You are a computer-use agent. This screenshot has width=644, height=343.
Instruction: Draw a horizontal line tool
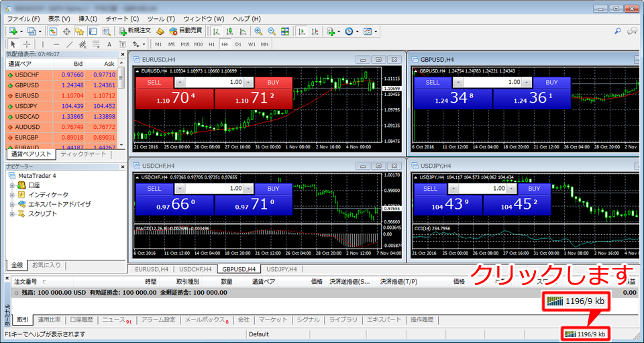(x=56, y=44)
